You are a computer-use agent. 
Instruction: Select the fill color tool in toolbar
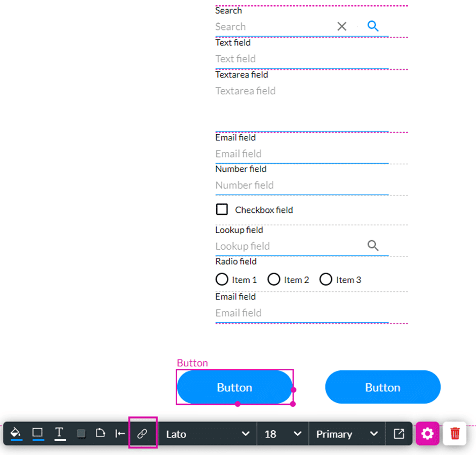[16, 433]
